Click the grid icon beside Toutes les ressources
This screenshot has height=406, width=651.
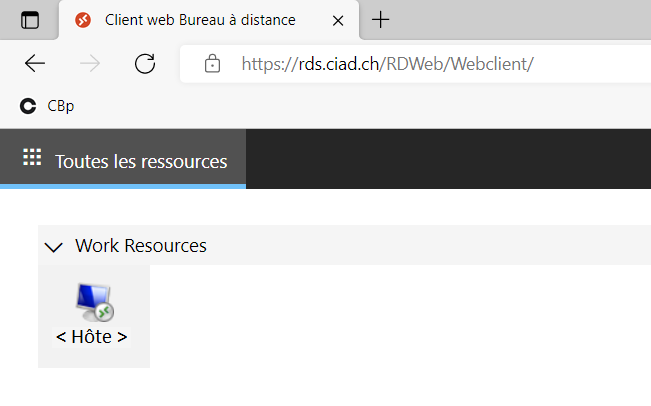tap(32, 157)
